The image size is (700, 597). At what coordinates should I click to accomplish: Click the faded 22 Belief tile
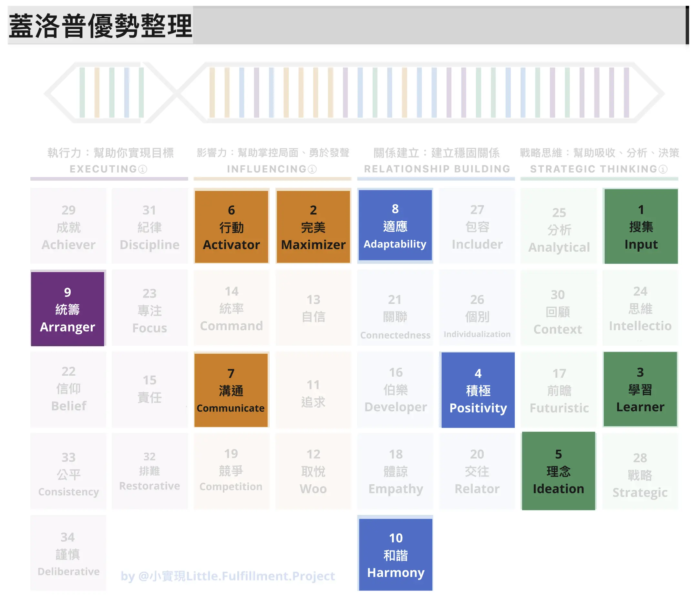[68, 389]
